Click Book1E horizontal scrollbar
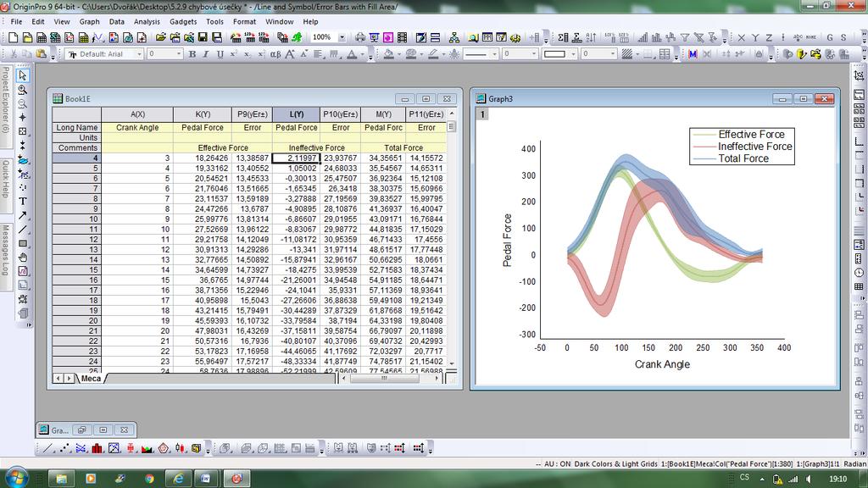Screen dimensions: 868x488 [x=390, y=379]
